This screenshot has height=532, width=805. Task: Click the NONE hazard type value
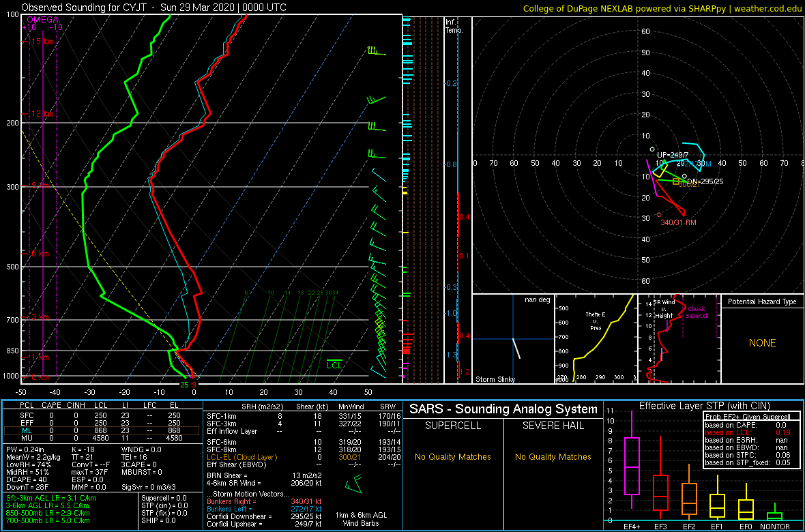click(762, 343)
